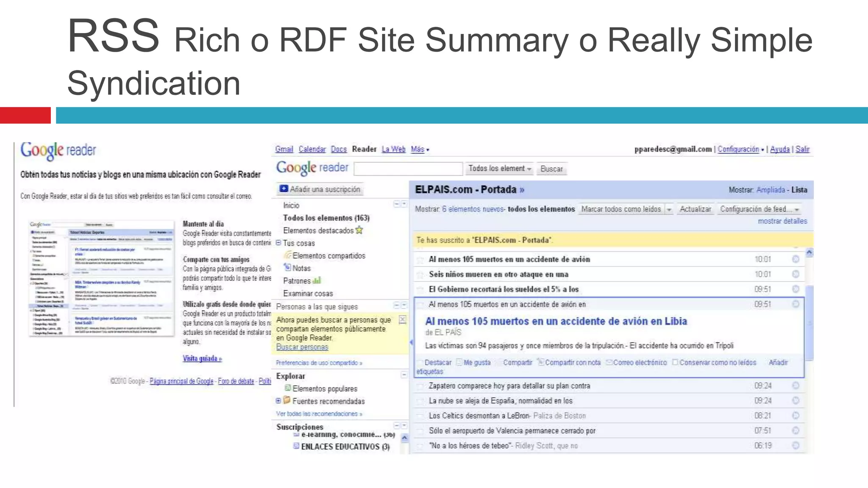Click the ELPAIS.com Portada double arrow

pos(522,190)
